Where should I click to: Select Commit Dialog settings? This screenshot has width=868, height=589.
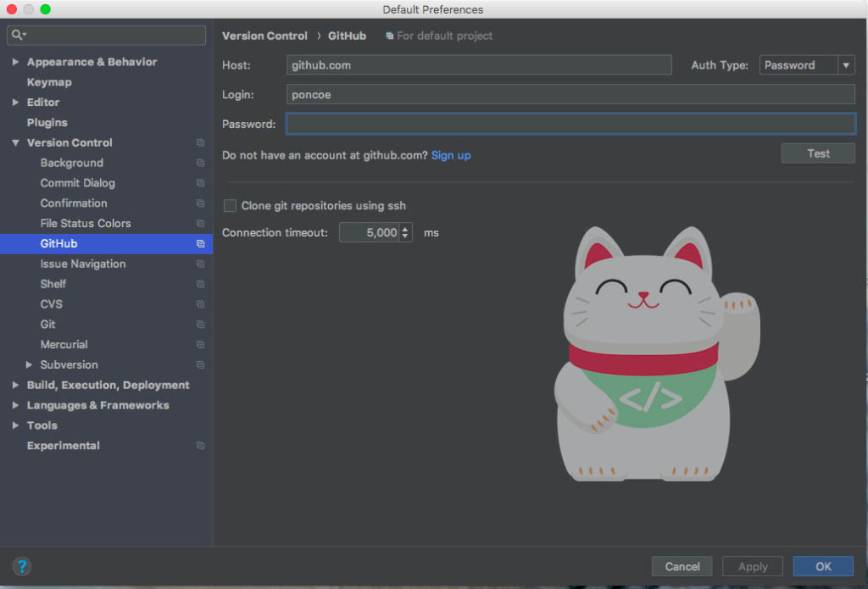coord(77,183)
